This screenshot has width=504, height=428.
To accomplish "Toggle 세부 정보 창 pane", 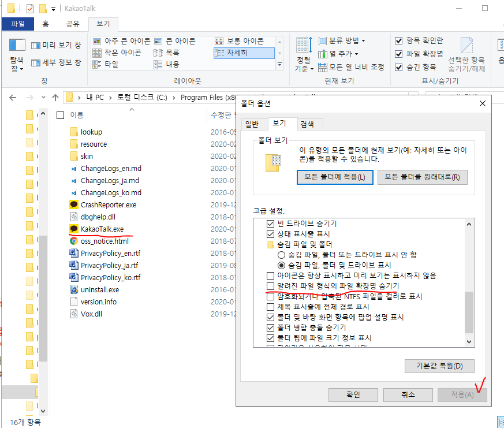I will [x=56, y=63].
